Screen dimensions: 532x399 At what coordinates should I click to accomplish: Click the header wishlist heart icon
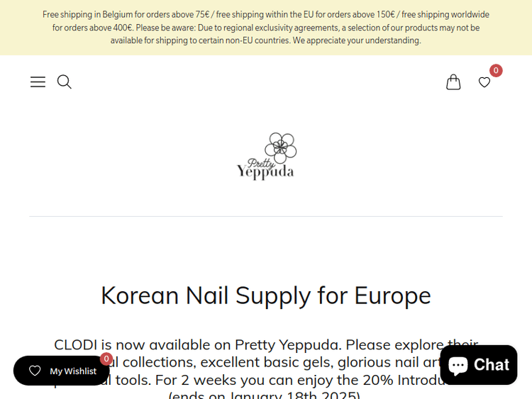(x=484, y=82)
